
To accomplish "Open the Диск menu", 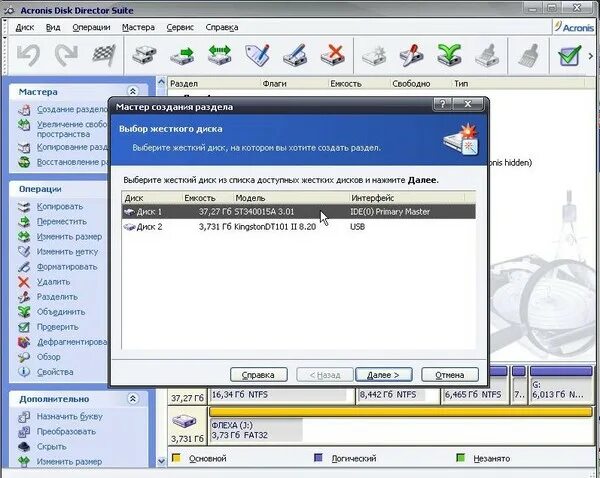I will pos(25,28).
